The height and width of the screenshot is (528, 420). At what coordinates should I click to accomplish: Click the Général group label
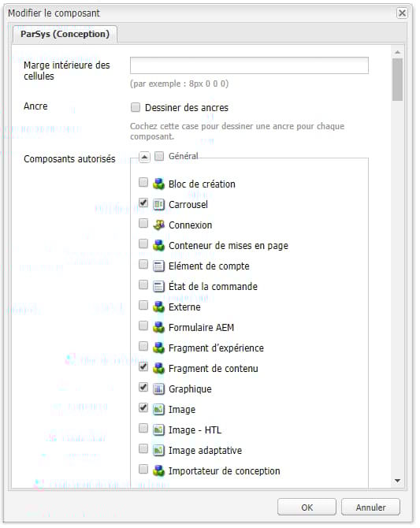click(184, 156)
